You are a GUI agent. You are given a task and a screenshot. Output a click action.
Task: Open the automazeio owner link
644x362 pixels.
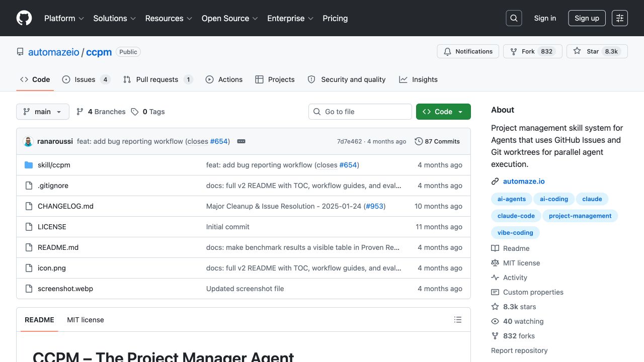[x=54, y=52]
